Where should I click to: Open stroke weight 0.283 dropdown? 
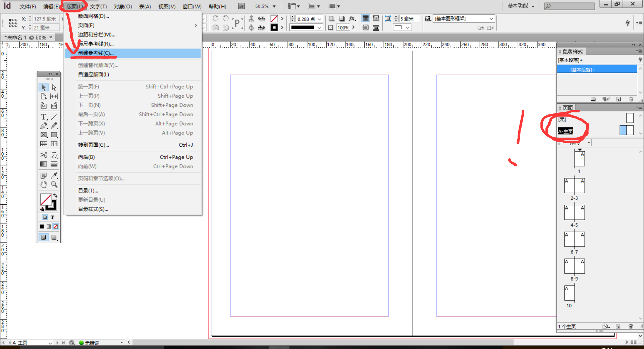[x=320, y=19]
